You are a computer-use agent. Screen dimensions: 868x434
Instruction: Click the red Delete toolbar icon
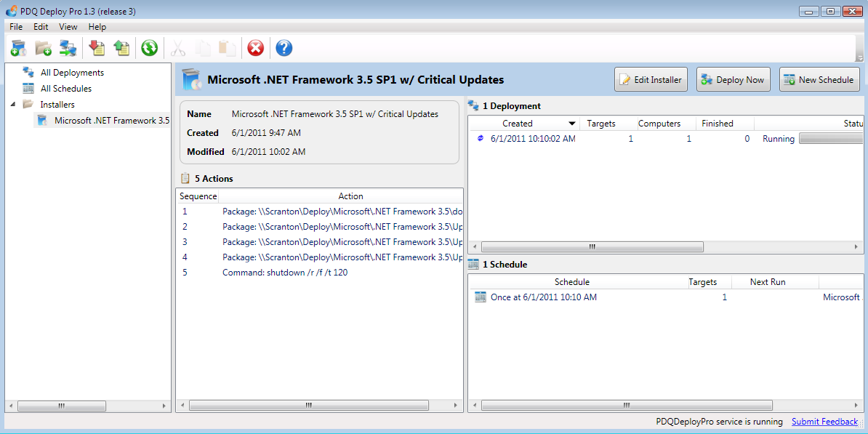pos(255,48)
